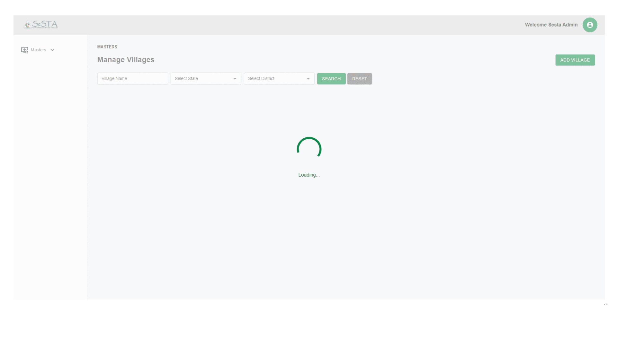
Task: Click the green loading spinner
Action: tap(309, 148)
